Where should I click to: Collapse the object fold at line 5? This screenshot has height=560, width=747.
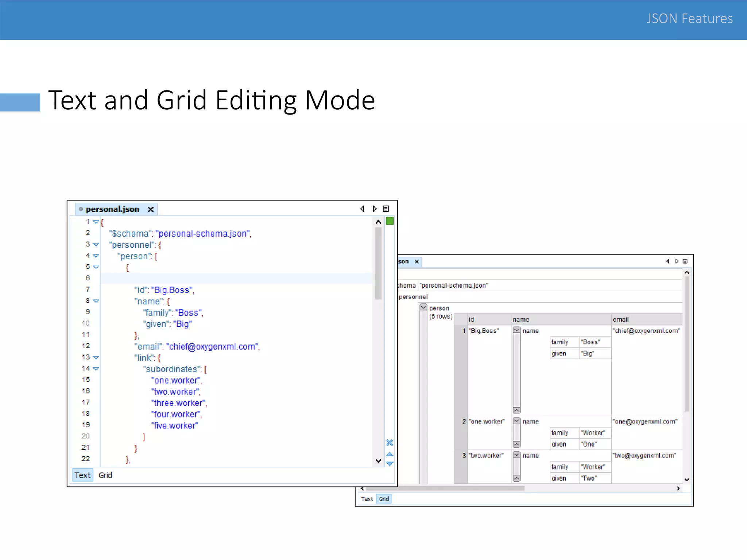point(96,267)
